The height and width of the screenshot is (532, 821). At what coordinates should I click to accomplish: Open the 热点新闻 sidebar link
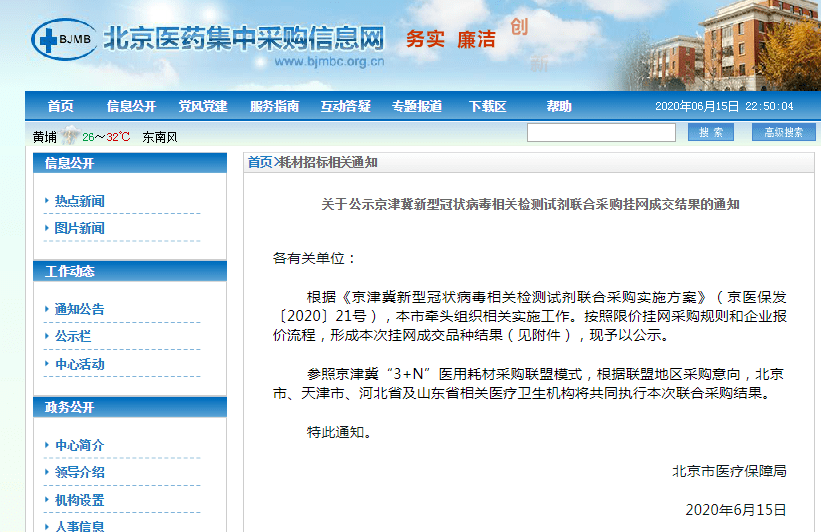[x=79, y=201]
